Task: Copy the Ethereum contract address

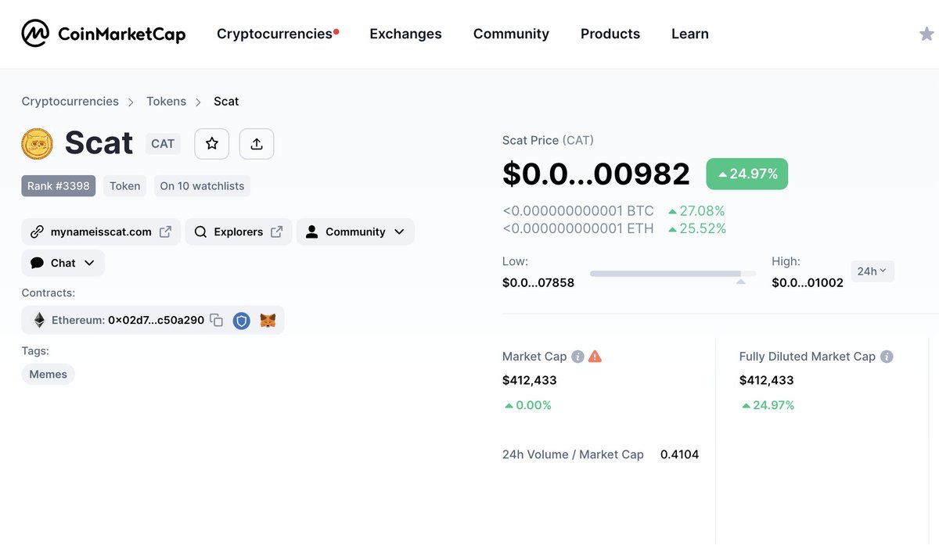Action: tap(217, 321)
